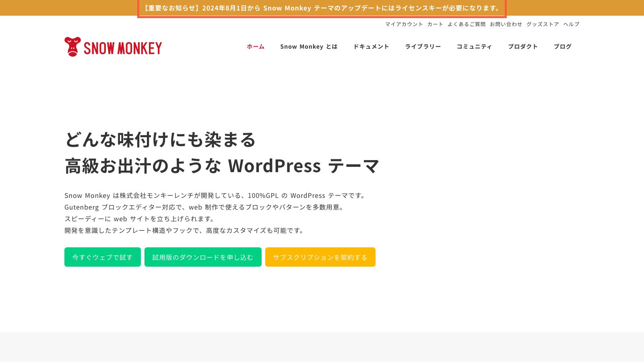Image resolution: width=644 pixels, height=362 pixels.
Task: Open カート link
Action: pyautogui.click(x=436, y=24)
